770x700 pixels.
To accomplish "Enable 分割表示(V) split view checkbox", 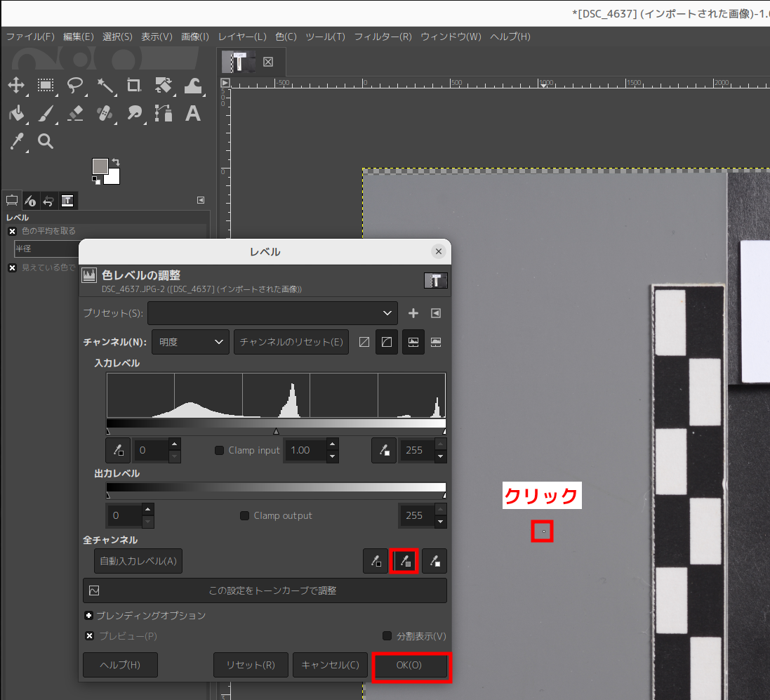I will (x=387, y=636).
